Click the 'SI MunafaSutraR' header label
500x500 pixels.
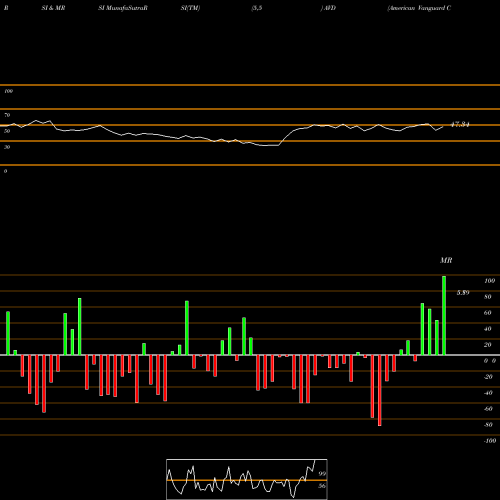tap(123, 8)
